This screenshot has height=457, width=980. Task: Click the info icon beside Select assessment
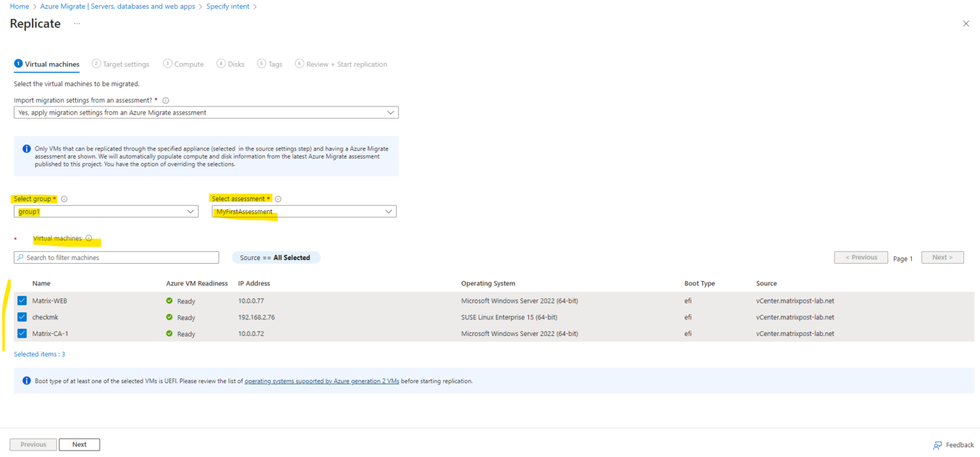tap(278, 198)
